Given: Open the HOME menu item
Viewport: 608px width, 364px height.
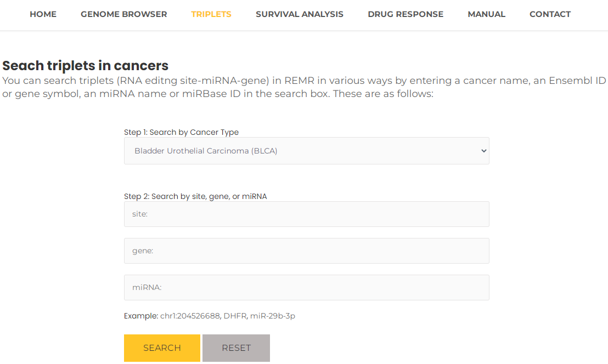Looking at the screenshot, I should pos(43,14).
